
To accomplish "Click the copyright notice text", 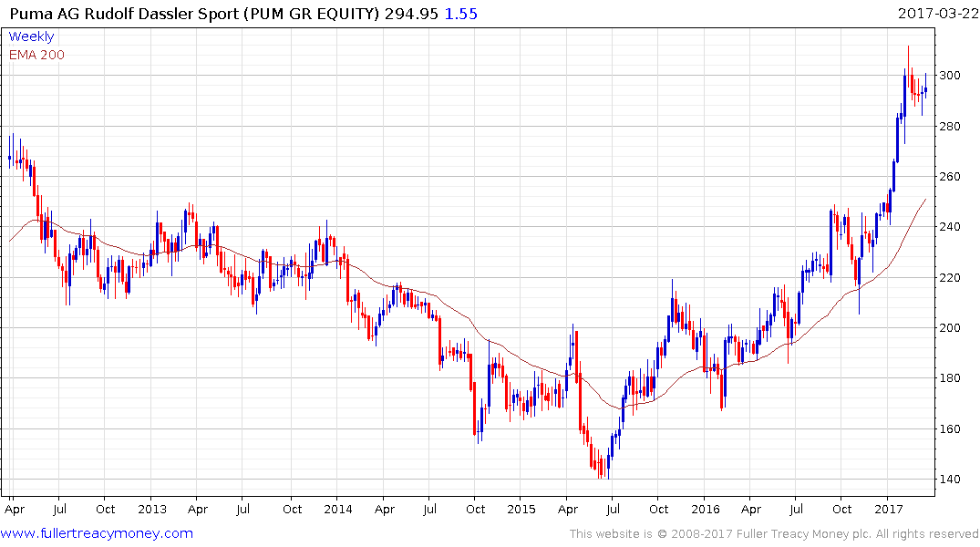I will point(774,534).
